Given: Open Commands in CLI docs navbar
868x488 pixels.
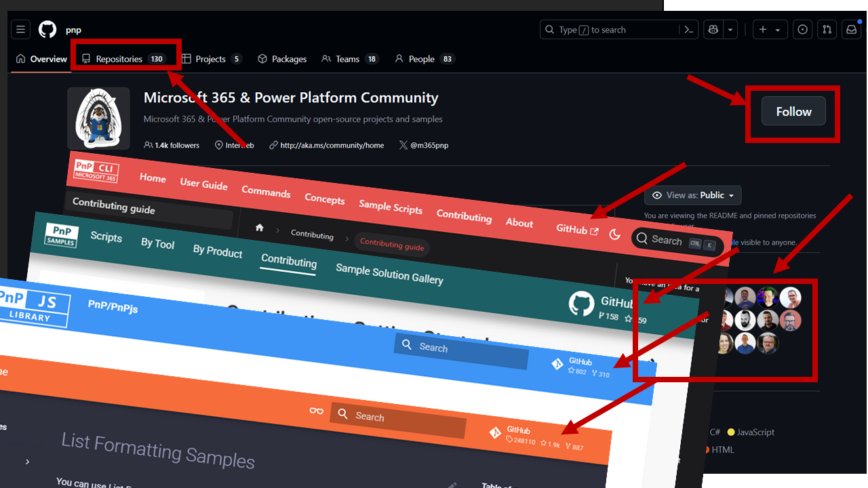Looking at the screenshot, I should [266, 192].
